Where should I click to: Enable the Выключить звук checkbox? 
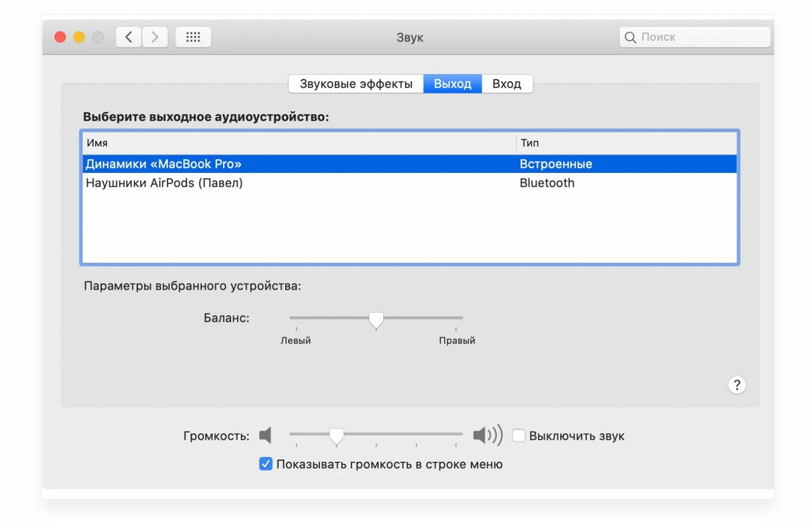click(518, 435)
